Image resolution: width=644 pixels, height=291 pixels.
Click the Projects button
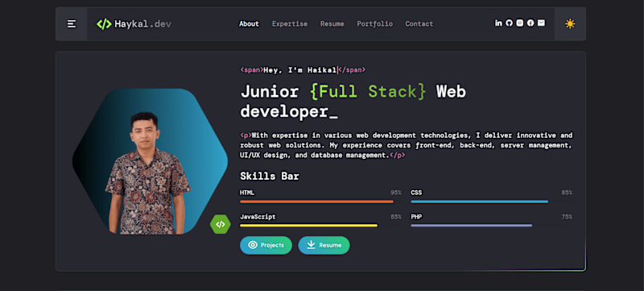point(266,245)
